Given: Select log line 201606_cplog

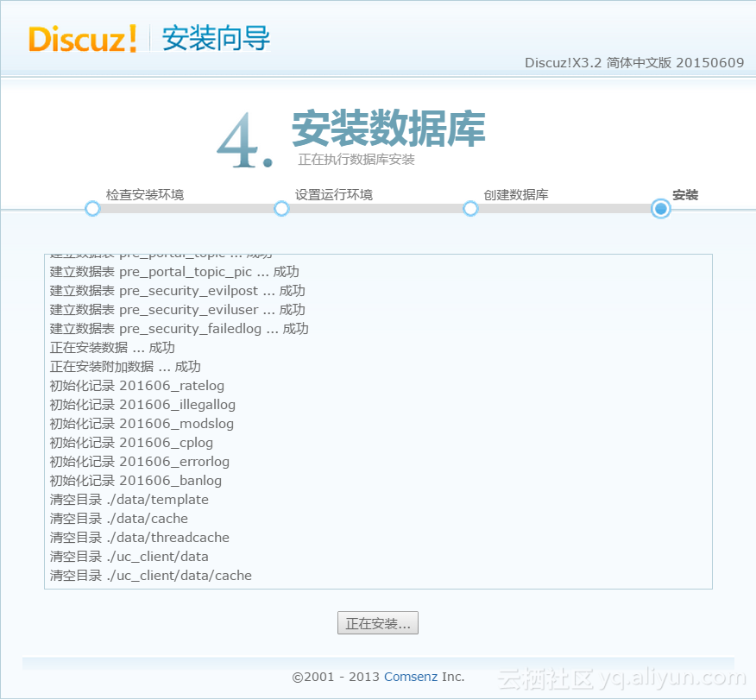Looking at the screenshot, I should tap(131, 443).
